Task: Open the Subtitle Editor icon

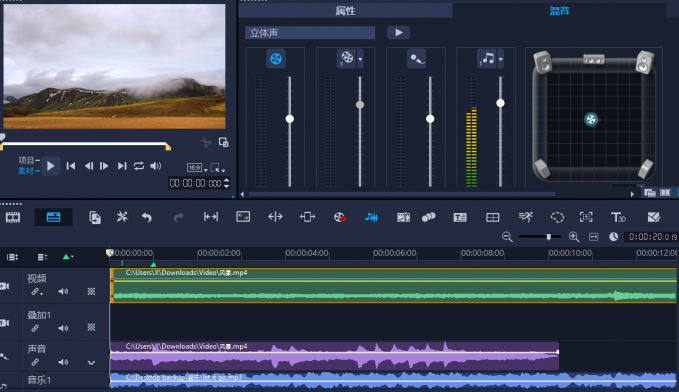Action: [x=460, y=217]
